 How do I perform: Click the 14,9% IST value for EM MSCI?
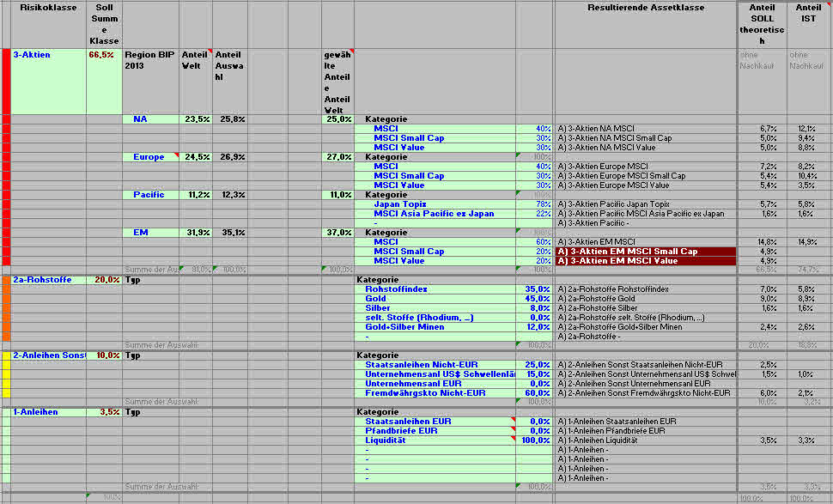click(809, 242)
